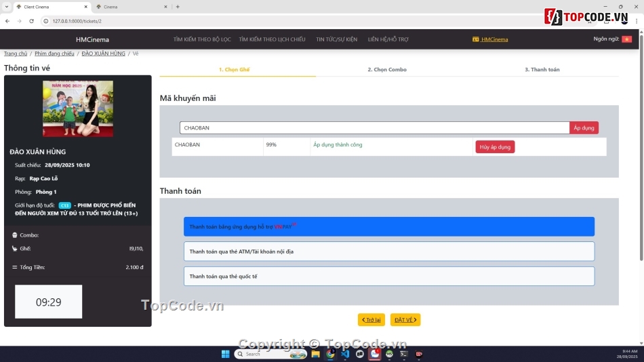Screen dimensions: 644x362
Task: Click the Trang chủ breadcrumb link
Action: click(16, 54)
